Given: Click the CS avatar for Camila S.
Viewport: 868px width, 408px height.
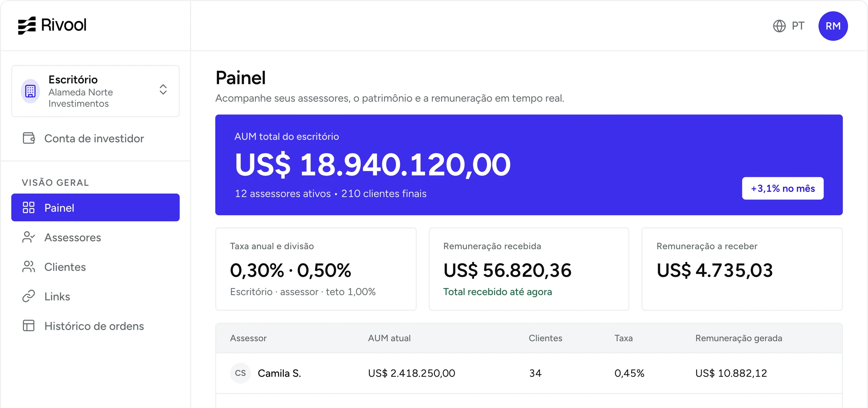Looking at the screenshot, I should (x=240, y=373).
